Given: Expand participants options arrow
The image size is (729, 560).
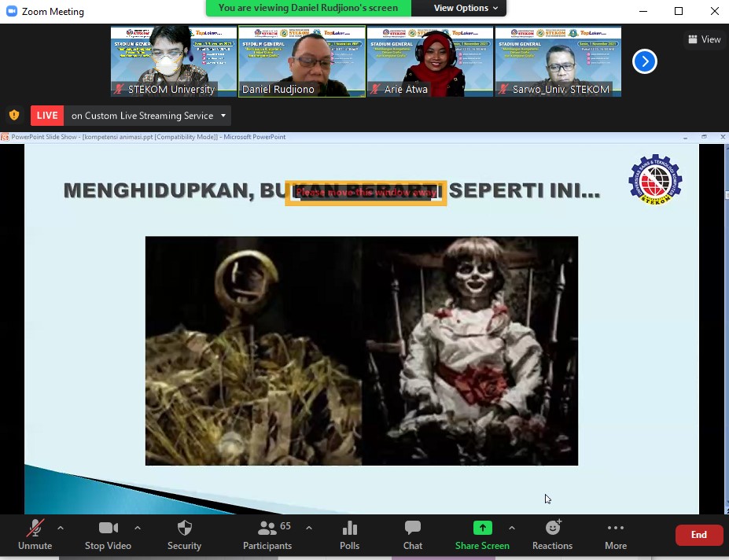Looking at the screenshot, I should (x=309, y=528).
